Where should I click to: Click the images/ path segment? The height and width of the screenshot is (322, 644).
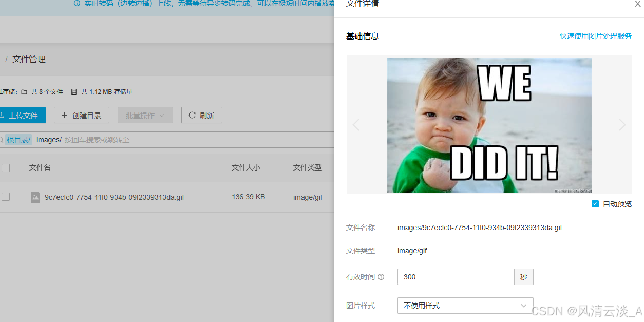(x=49, y=140)
